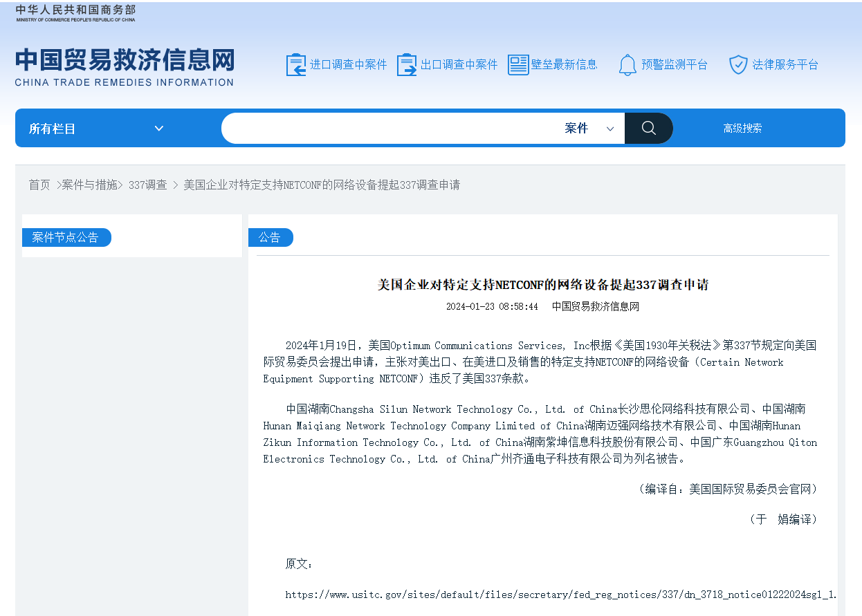Click the magnifier search button
The width and height of the screenshot is (862, 616).
click(x=649, y=128)
